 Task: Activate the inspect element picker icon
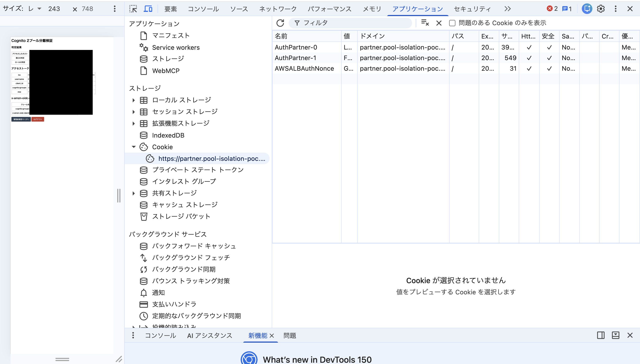tap(133, 9)
